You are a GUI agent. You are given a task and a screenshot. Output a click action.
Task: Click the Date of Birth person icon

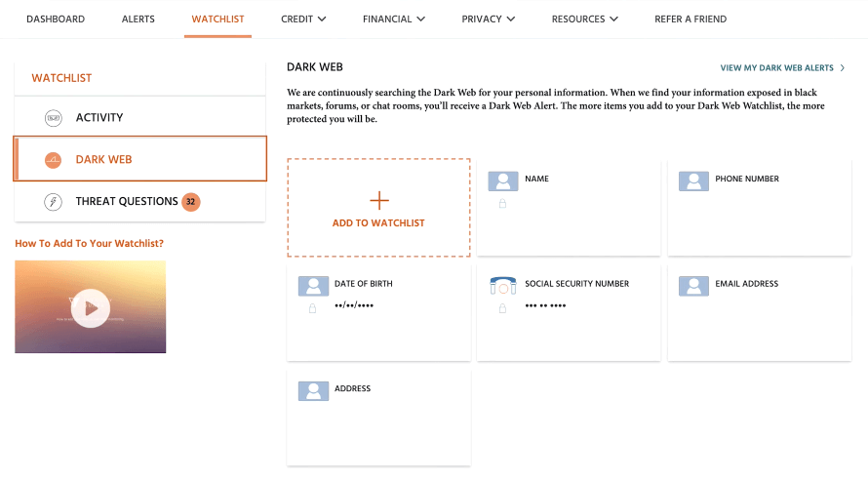(x=313, y=286)
